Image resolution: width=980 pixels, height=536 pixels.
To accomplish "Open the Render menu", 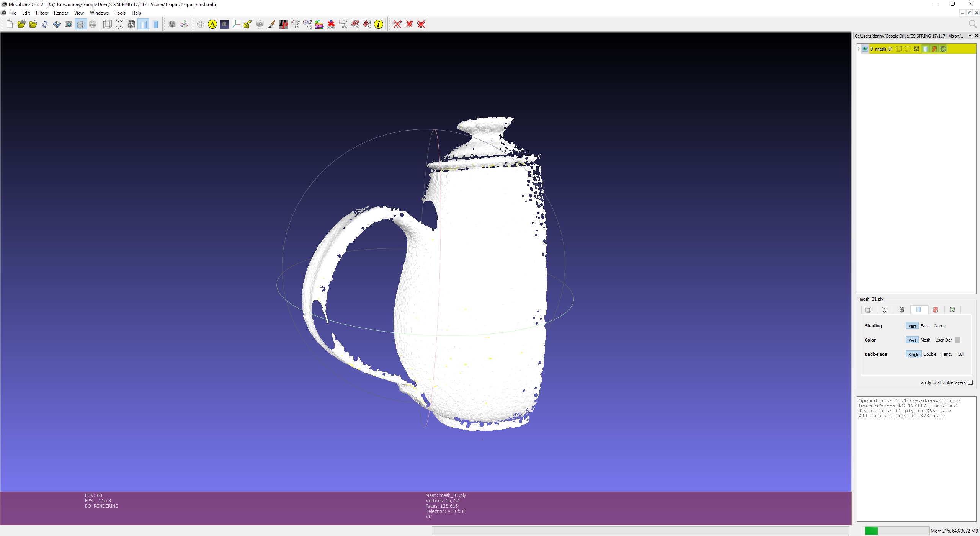I will click(61, 13).
